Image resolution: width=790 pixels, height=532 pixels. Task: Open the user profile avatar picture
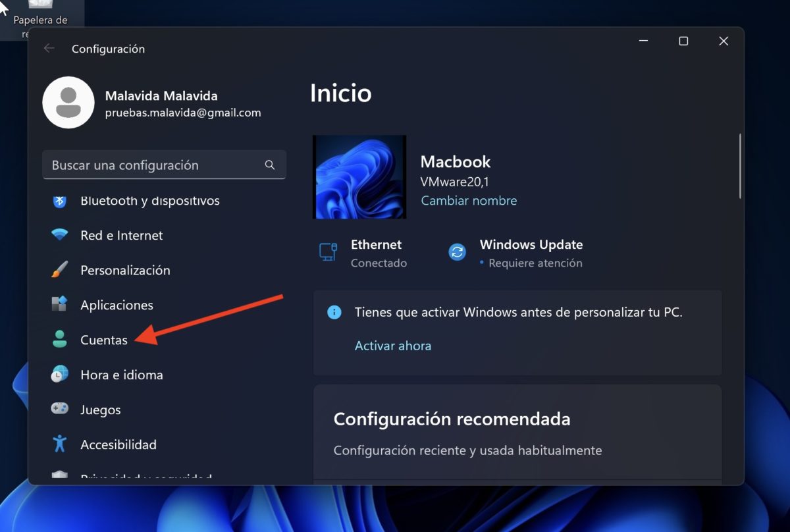coord(68,103)
